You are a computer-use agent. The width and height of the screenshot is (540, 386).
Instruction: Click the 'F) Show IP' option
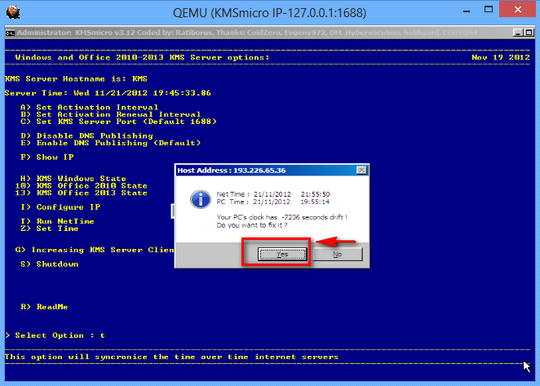[x=47, y=157]
